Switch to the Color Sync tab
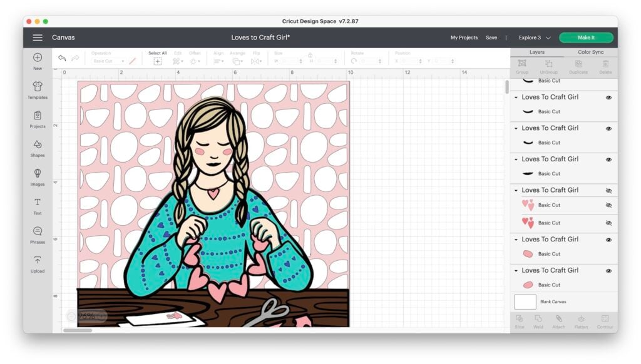 (591, 53)
